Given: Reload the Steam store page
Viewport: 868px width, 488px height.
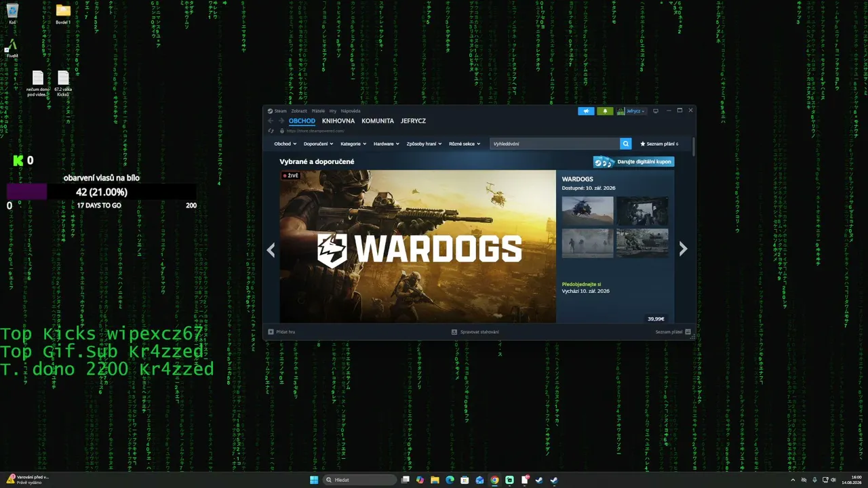Looking at the screenshot, I should pos(271,131).
